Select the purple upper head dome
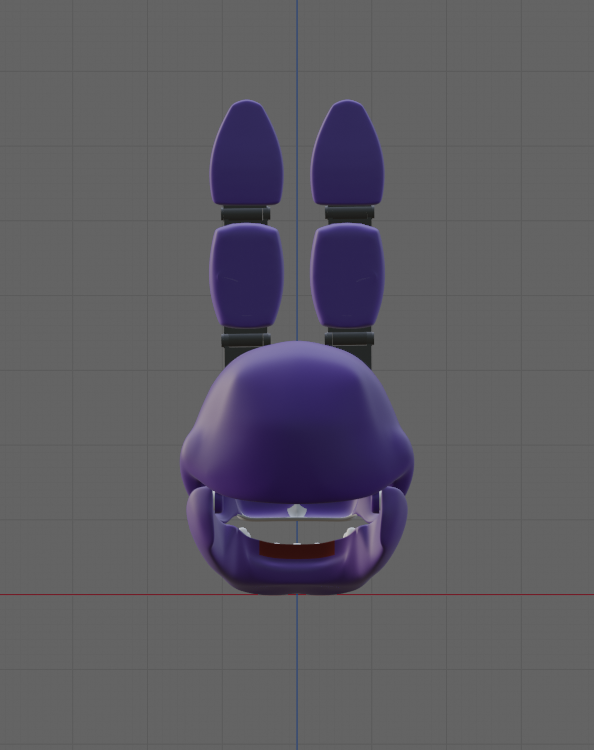The height and width of the screenshot is (750, 594). [x=297, y=423]
